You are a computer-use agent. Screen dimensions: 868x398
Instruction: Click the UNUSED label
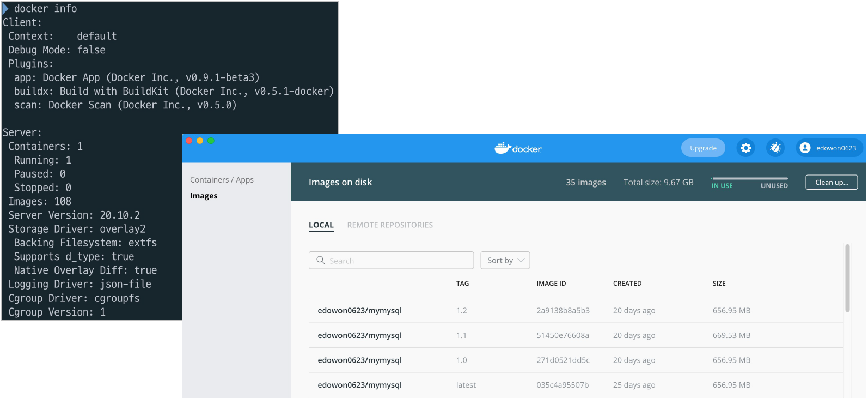point(774,186)
